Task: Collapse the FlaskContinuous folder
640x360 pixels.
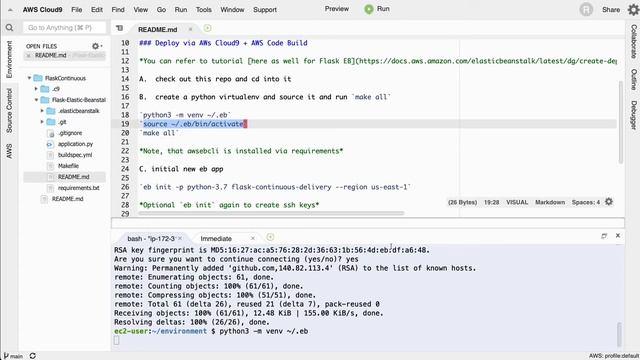Action: 29,78
